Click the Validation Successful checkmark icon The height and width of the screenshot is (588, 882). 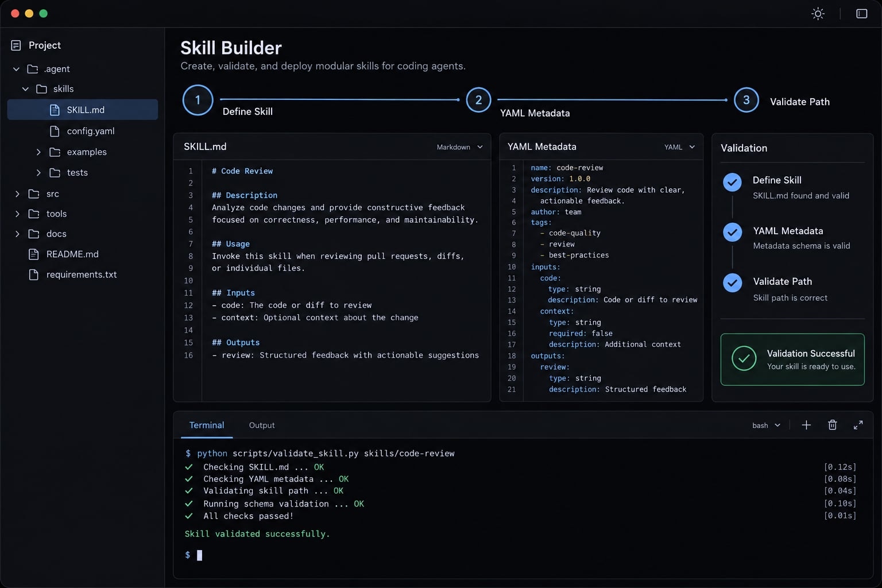(744, 359)
